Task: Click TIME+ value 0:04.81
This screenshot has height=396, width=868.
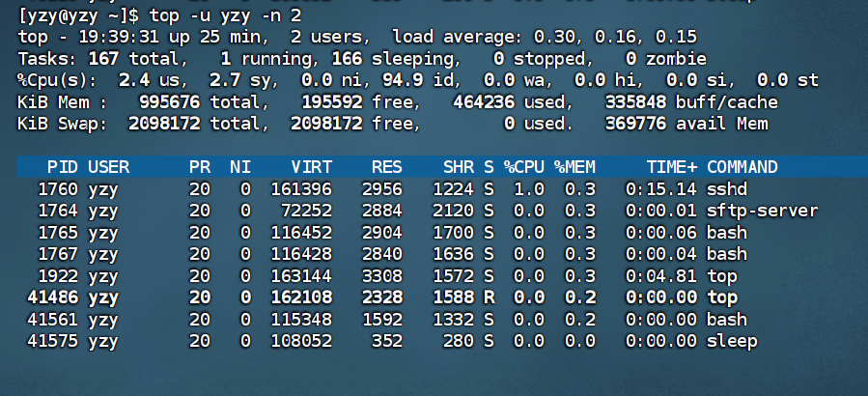Action: pos(661,276)
